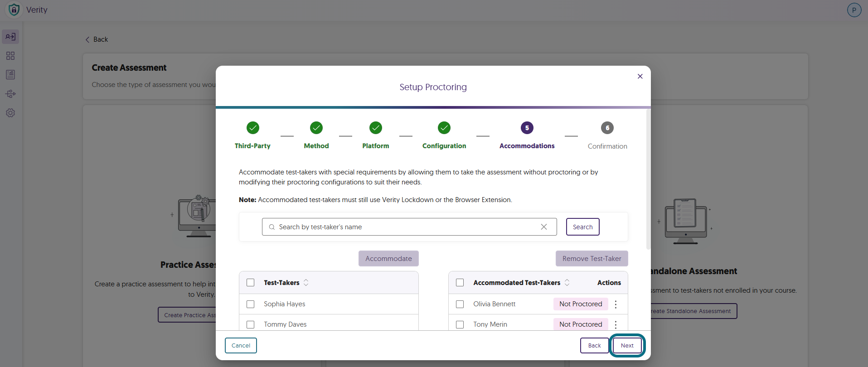Open the integrations sidebar icon

(x=10, y=94)
